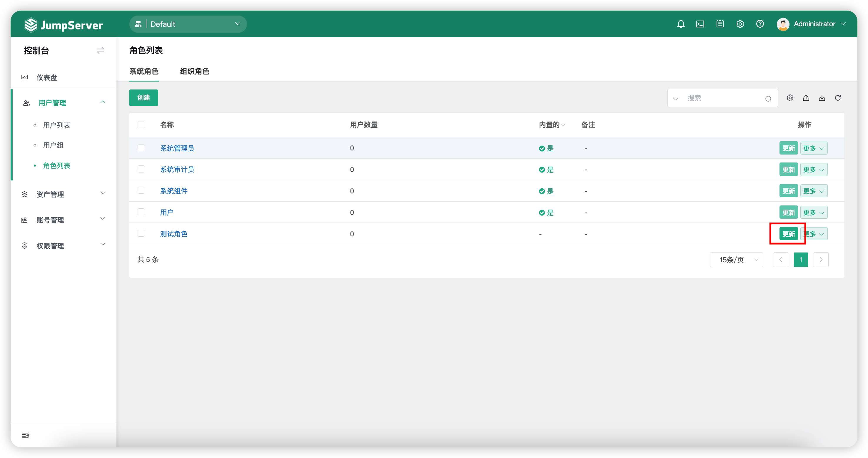The image size is (868, 458).
Task: Open 用户列表 in the sidebar
Action: tap(57, 125)
